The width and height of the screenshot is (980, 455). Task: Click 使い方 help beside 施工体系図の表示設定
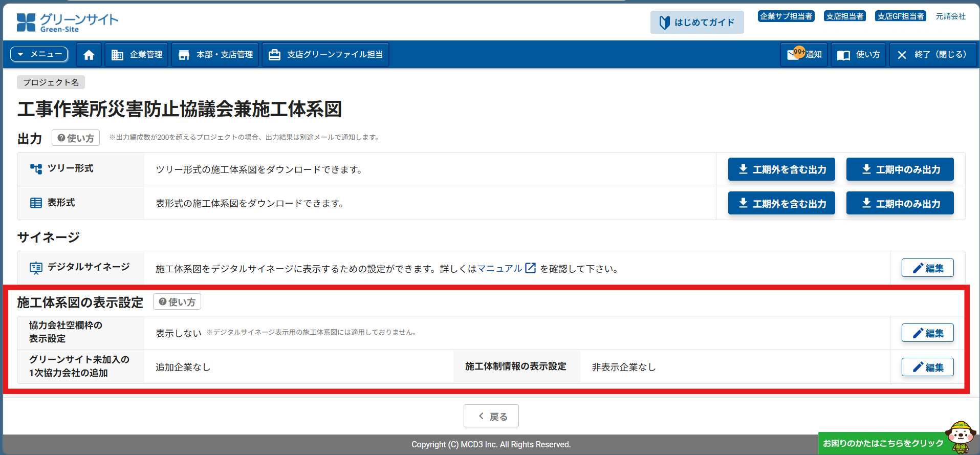click(x=177, y=302)
